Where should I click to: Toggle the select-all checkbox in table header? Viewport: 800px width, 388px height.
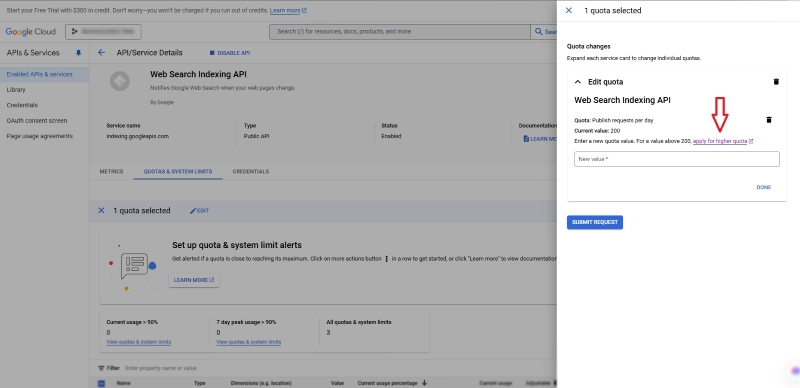pyautogui.click(x=101, y=383)
